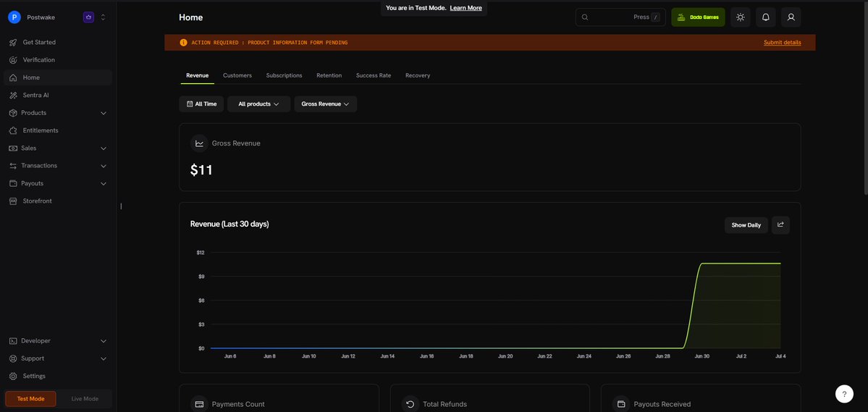Open the user profile icon

pyautogui.click(x=791, y=17)
